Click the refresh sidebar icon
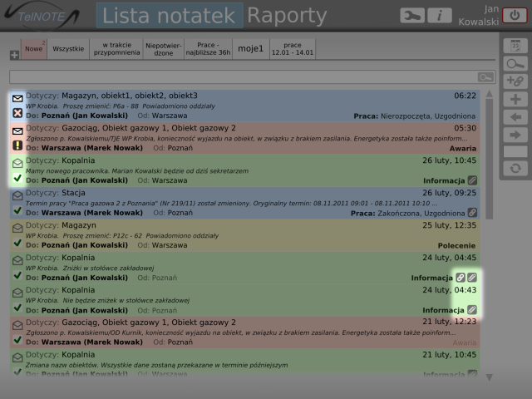 515,168
